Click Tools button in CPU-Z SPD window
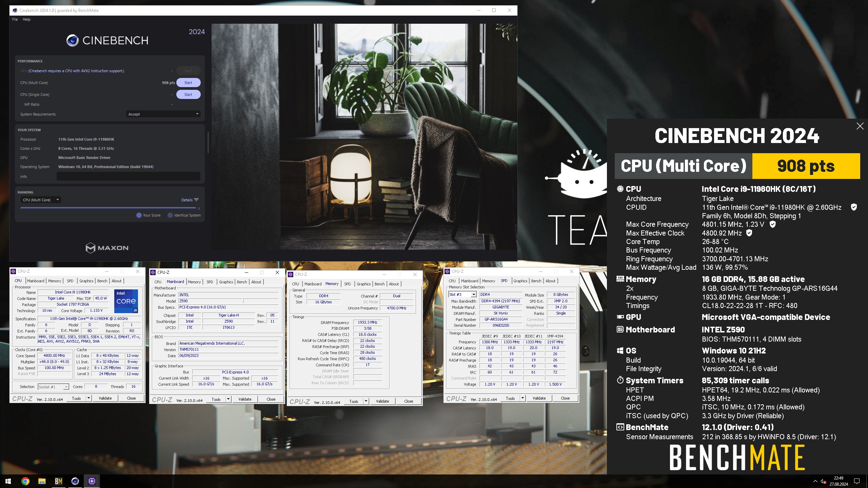Image resolution: width=868 pixels, height=488 pixels. [x=510, y=398]
